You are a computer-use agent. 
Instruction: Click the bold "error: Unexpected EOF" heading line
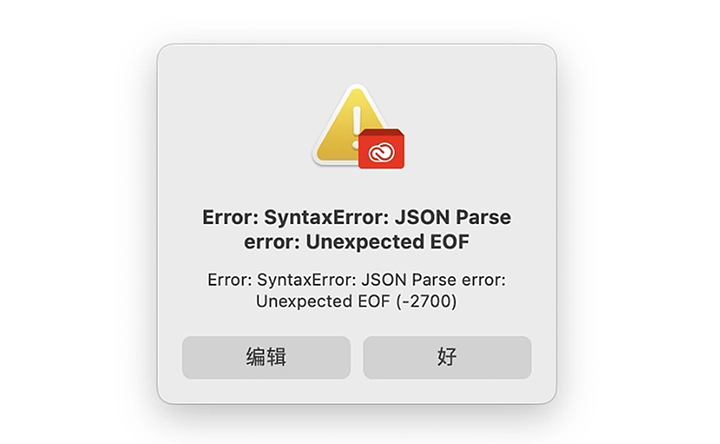tap(357, 242)
